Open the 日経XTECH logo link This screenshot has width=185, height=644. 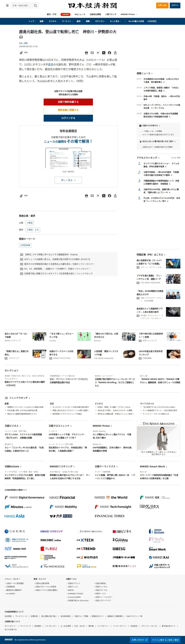click(x=85, y=540)
